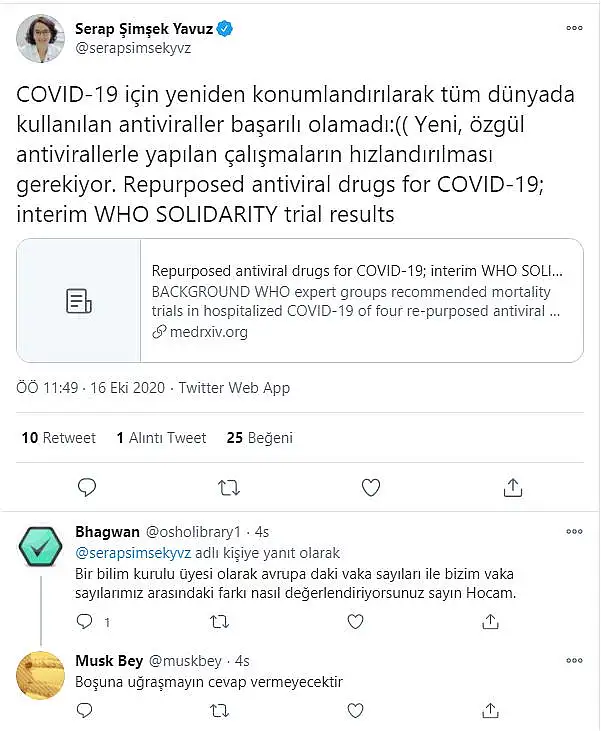Like the main tweet with heart icon
This screenshot has height=731, width=601.
click(x=371, y=488)
